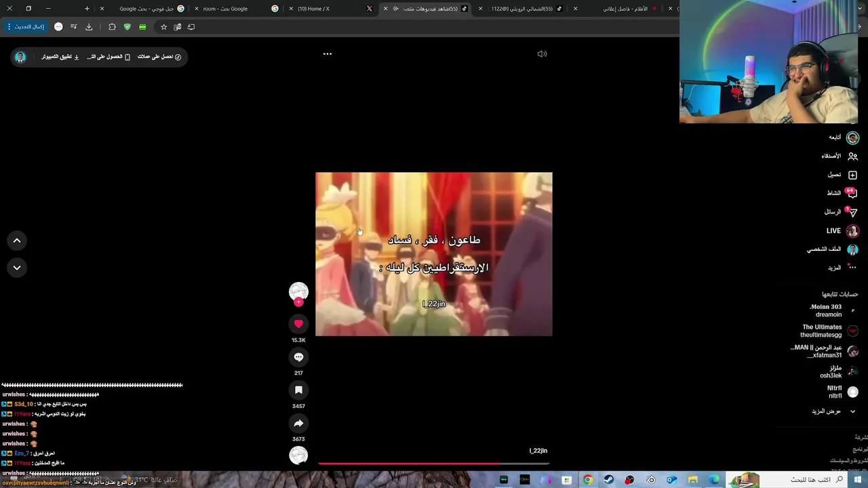Open a new browser tab with plus

tap(87, 9)
